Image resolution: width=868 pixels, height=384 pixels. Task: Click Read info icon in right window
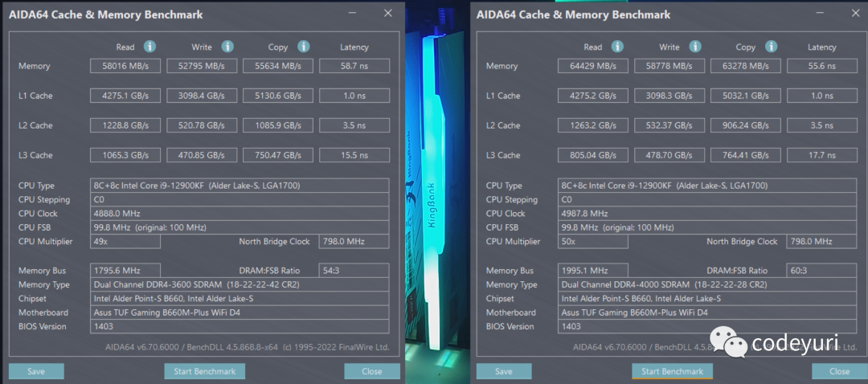tap(617, 47)
